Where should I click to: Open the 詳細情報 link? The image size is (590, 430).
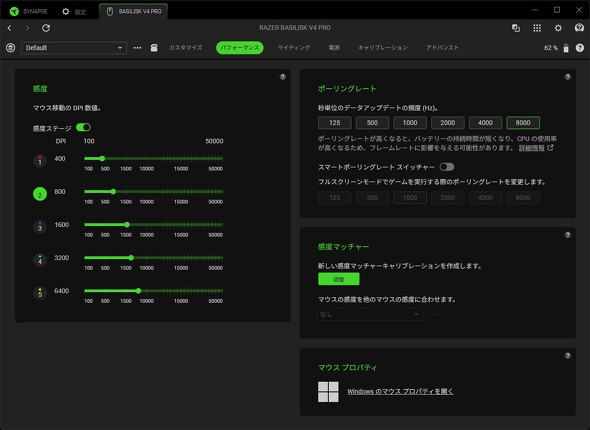coord(536,148)
